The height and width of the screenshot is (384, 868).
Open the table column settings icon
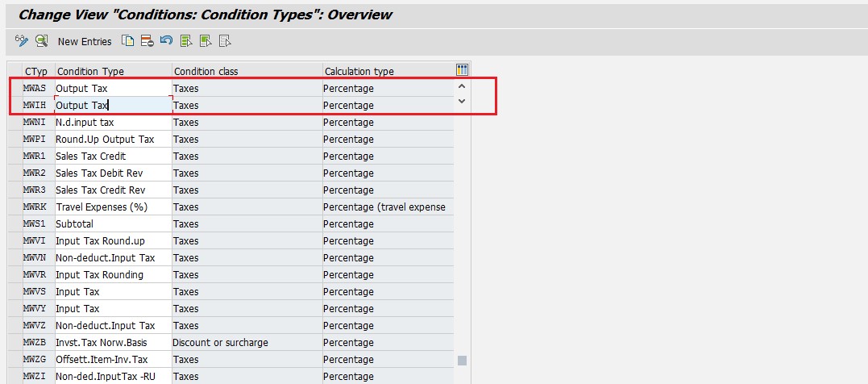click(x=462, y=70)
